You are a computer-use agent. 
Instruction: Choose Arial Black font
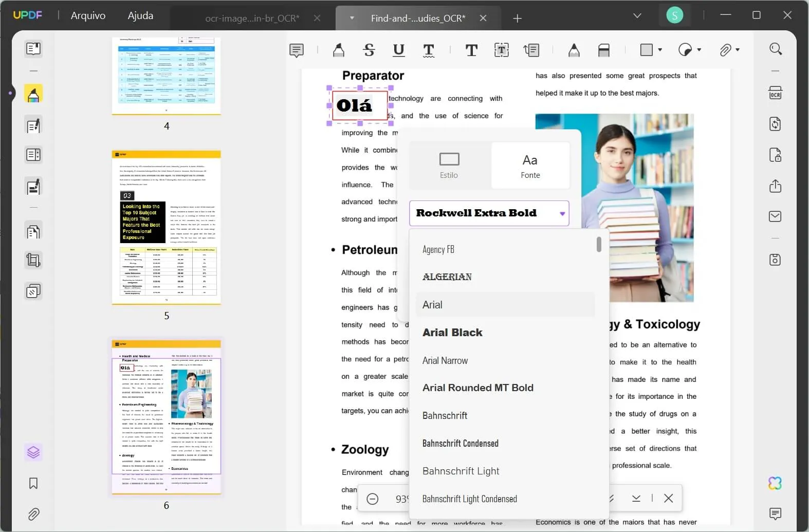[505, 333]
